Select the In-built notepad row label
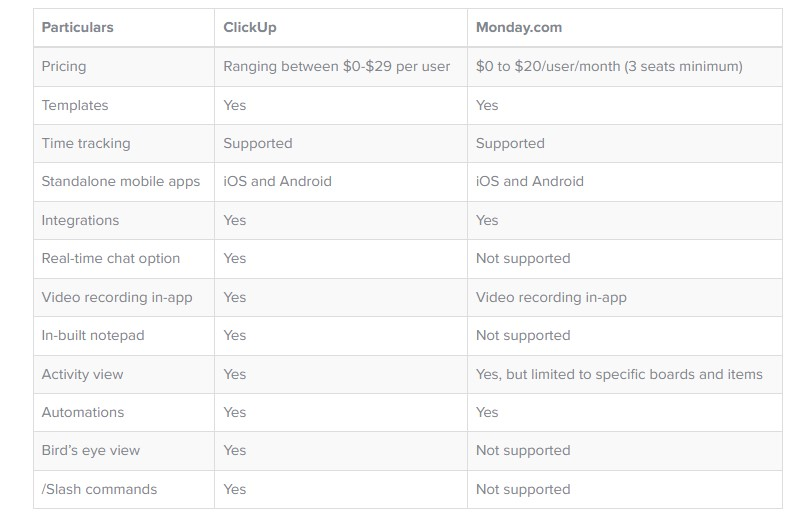Image resolution: width=803 pixels, height=521 pixels. [x=93, y=336]
